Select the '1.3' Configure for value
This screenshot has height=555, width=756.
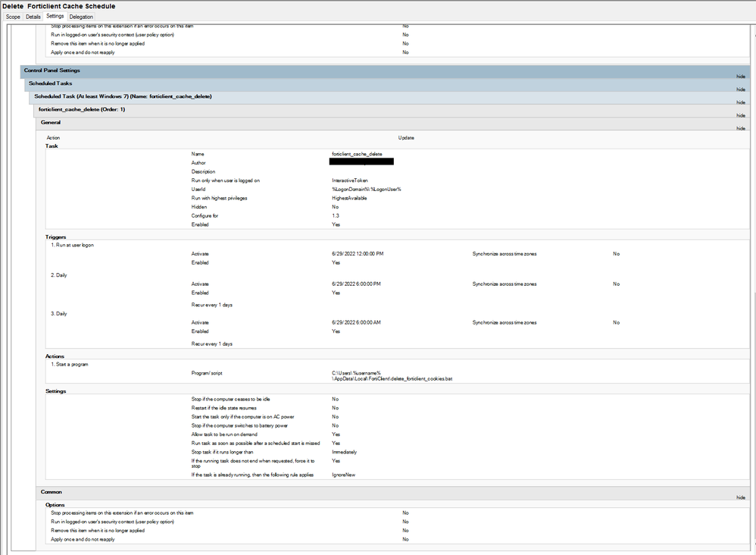(x=335, y=216)
